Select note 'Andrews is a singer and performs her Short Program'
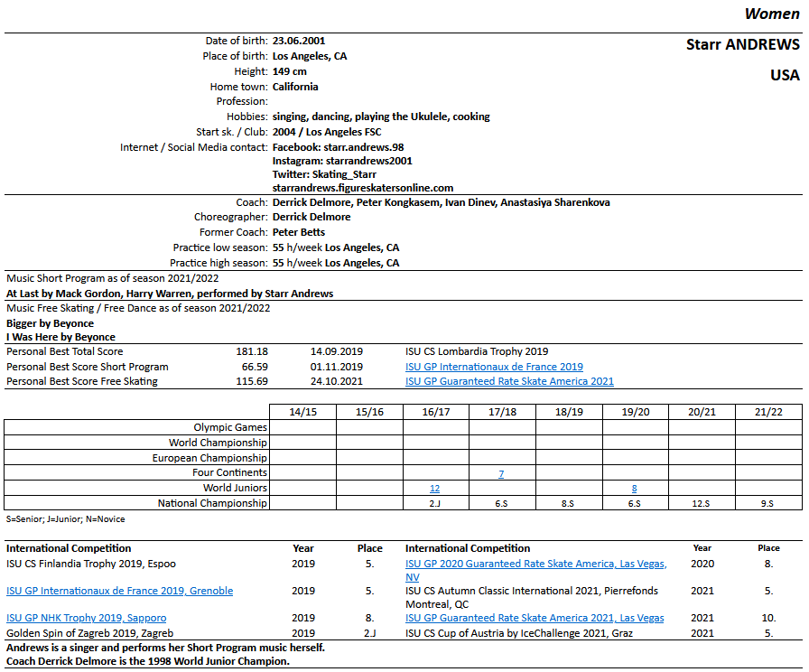The image size is (809, 672). [165, 648]
